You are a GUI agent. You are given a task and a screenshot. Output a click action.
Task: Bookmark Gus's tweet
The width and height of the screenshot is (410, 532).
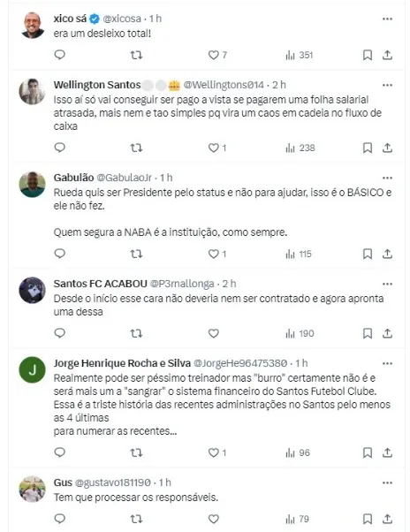(368, 519)
